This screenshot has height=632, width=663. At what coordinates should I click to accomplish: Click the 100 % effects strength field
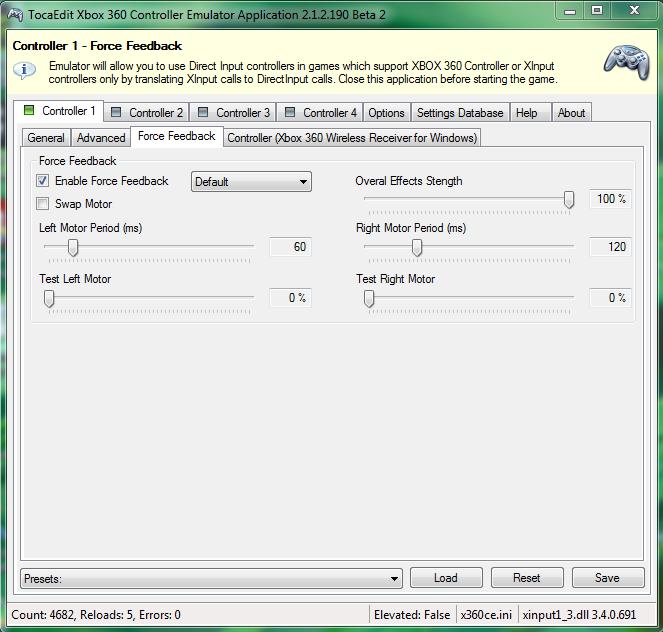(x=610, y=199)
